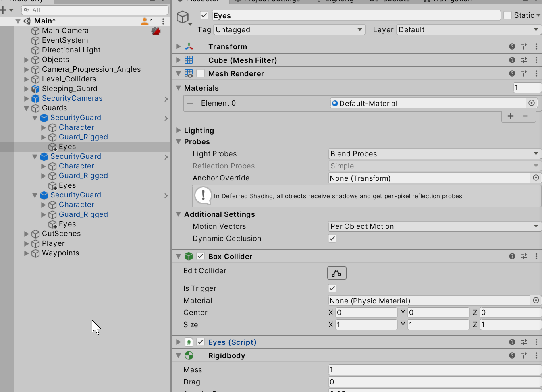Click the GameObject cube icon beside the name

coord(183,17)
